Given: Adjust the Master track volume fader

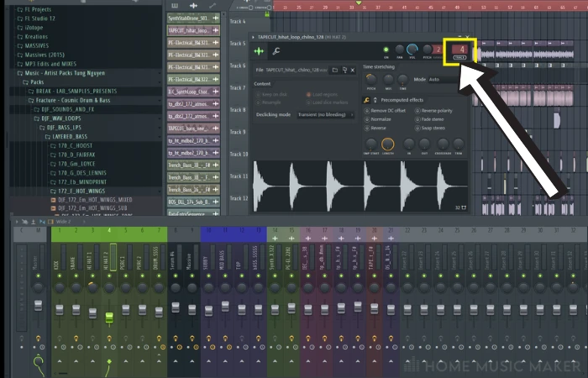Looking at the screenshot, I should (38, 305).
